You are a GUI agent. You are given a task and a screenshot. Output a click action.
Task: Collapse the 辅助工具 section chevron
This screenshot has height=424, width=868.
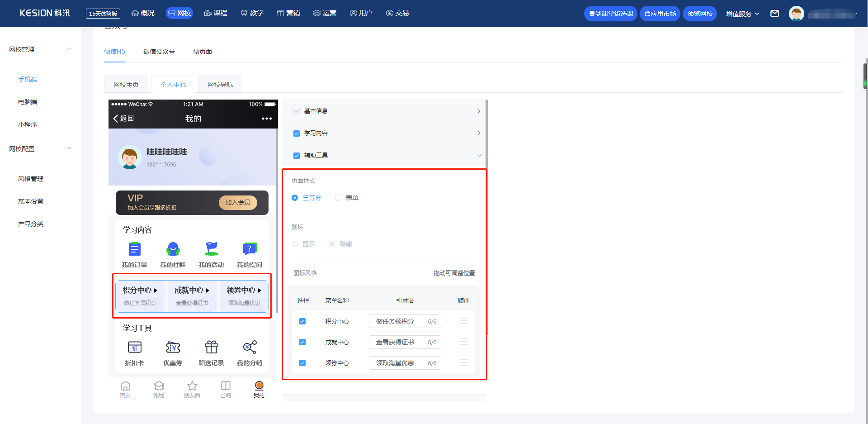pos(479,156)
